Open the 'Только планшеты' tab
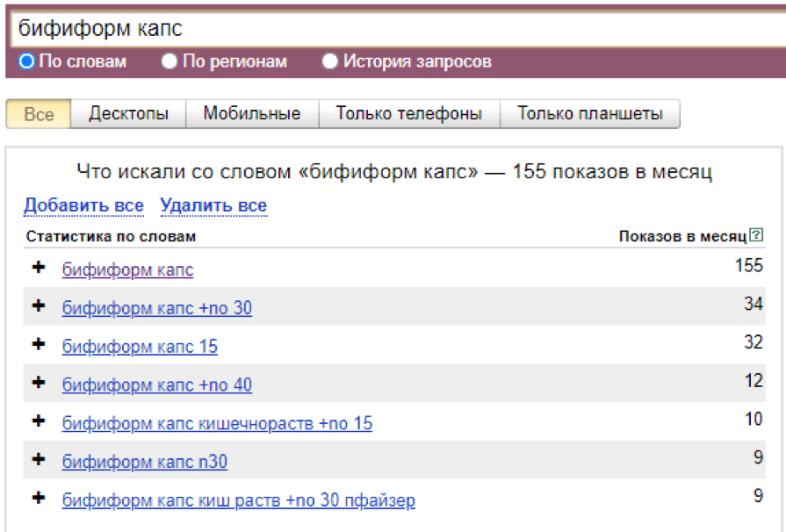 coord(590,114)
